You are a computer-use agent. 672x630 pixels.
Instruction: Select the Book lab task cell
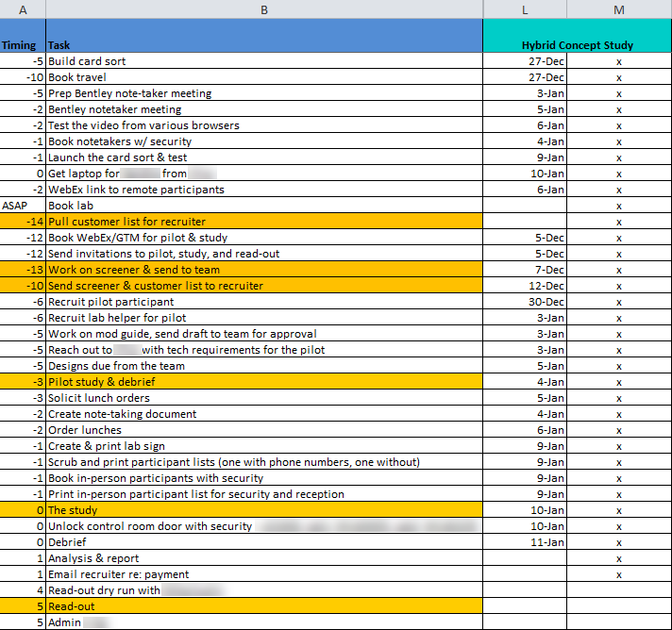click(263, 206)
